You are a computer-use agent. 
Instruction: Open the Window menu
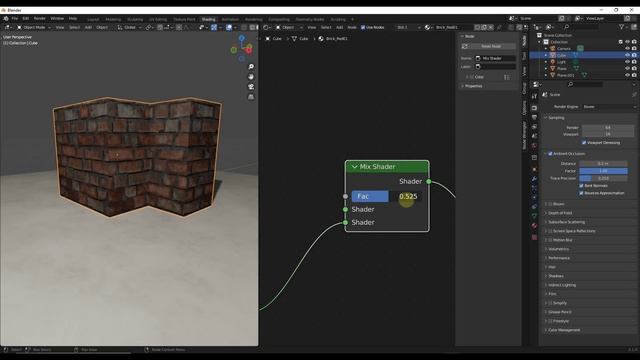click(x=57, y=18)
